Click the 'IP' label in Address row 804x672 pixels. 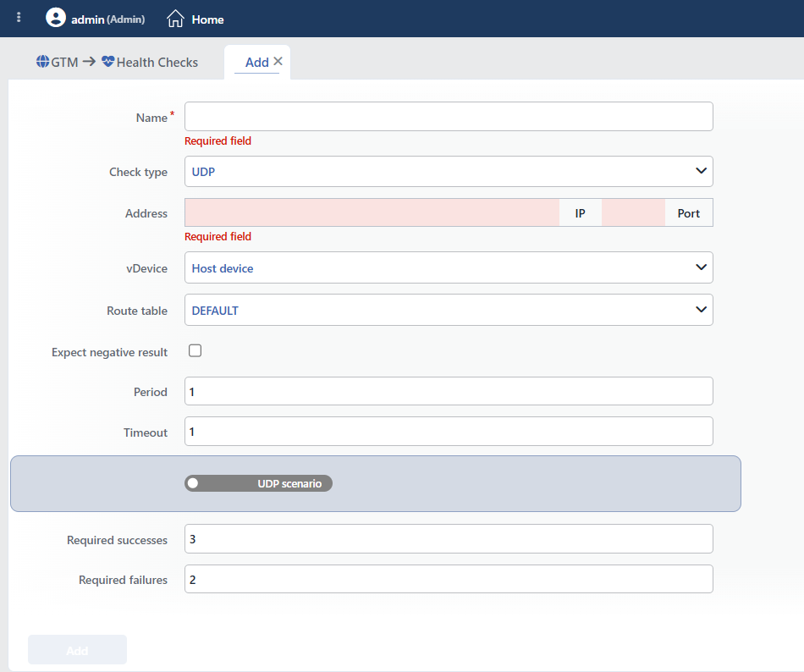(580, 213)
